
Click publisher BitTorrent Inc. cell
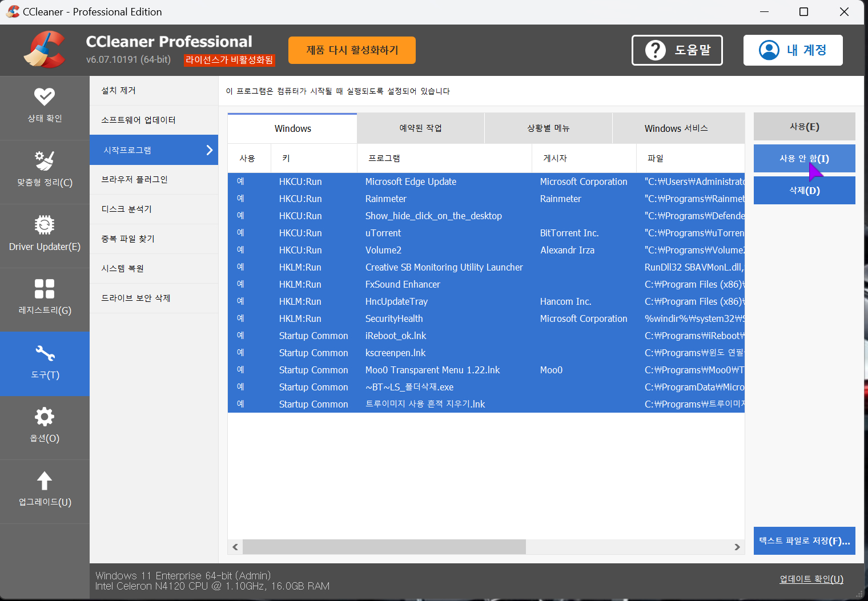pyautogui.click(x=569, y=233)
